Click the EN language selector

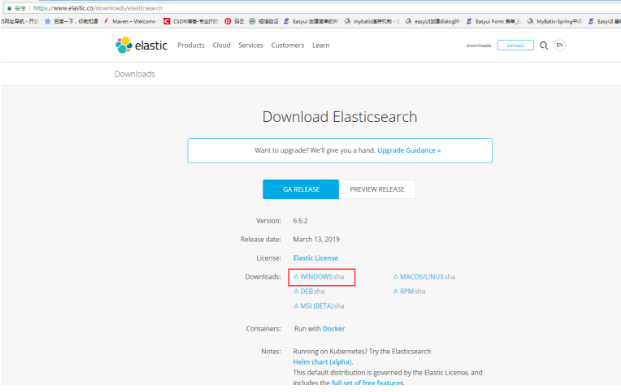point(560,45)
